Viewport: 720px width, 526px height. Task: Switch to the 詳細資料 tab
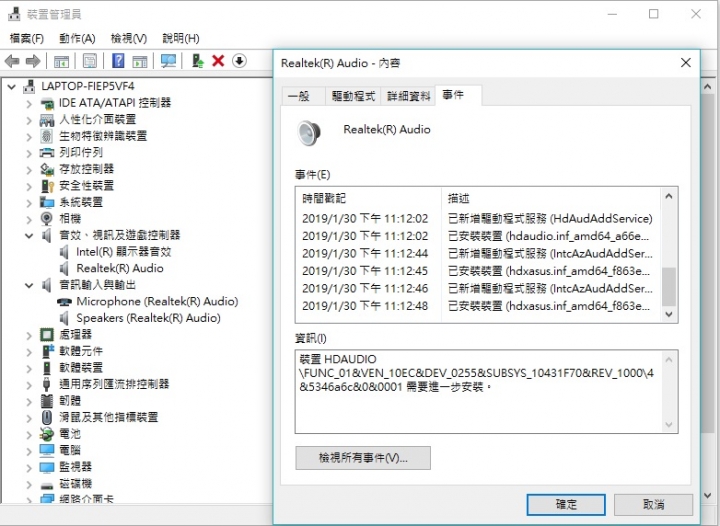coord(408,96)
